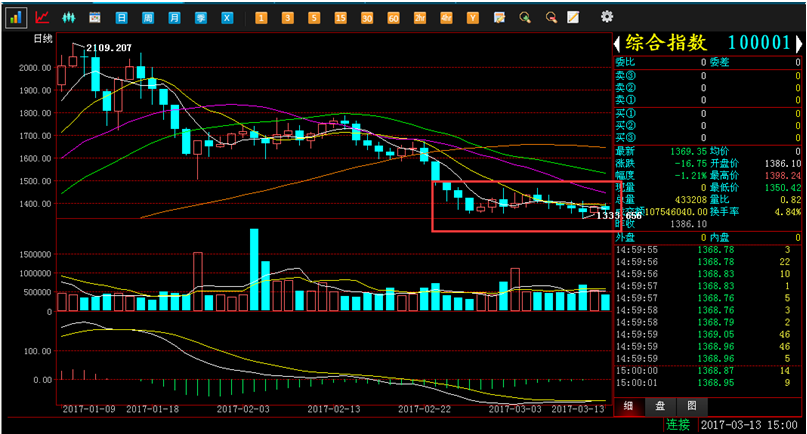Choose 15-minute interval button
The image size is (807, 434).
coord(341,18)
